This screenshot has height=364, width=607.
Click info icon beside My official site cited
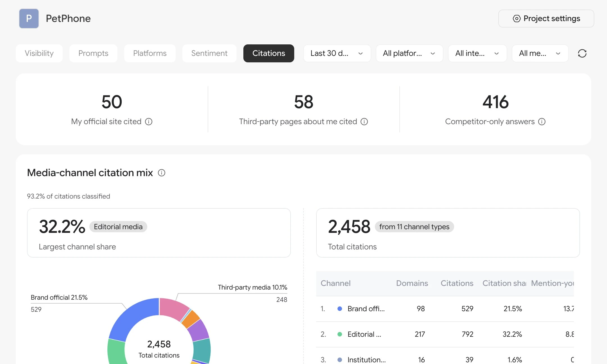tap(149, 122)
